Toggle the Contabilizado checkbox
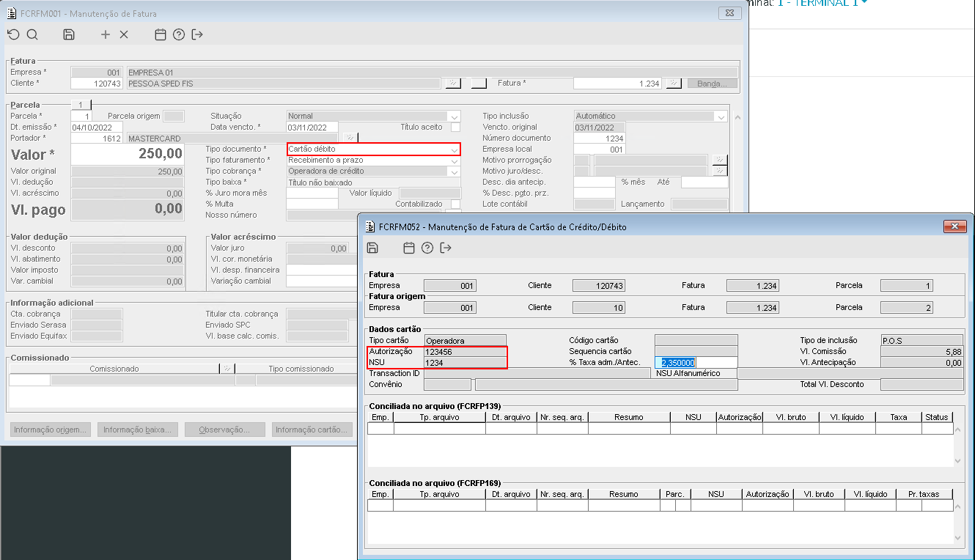The image size is (975, 560). click(x=455, y=204)
